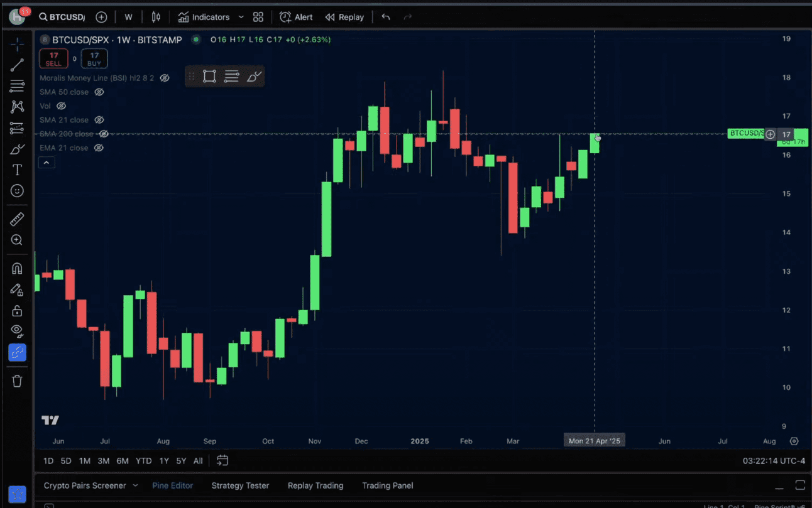Click the brush icon in floating toolbar
This screenshot has height=508, width=812.
[253, 77]
